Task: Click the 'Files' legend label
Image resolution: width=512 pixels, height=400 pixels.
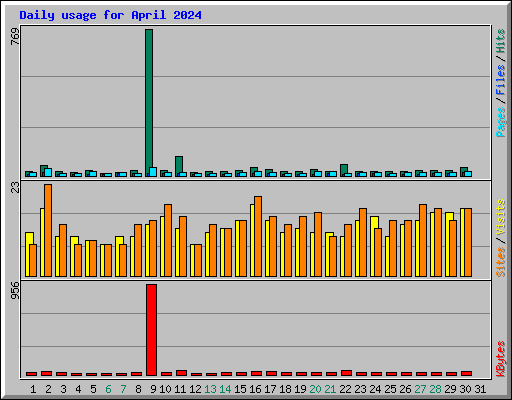Action: click(x=500, y=79)
